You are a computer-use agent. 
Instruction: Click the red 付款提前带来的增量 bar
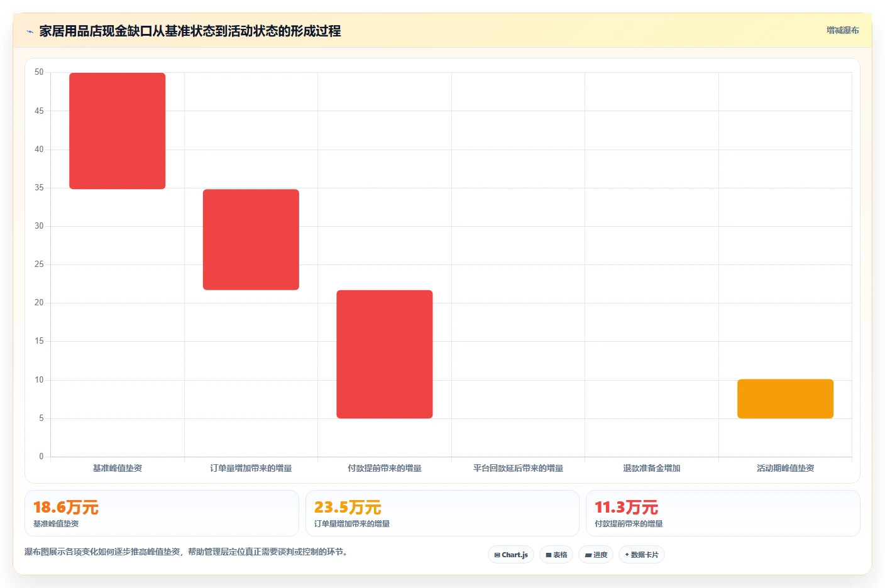pyautogui.click(x=385, y=354)
